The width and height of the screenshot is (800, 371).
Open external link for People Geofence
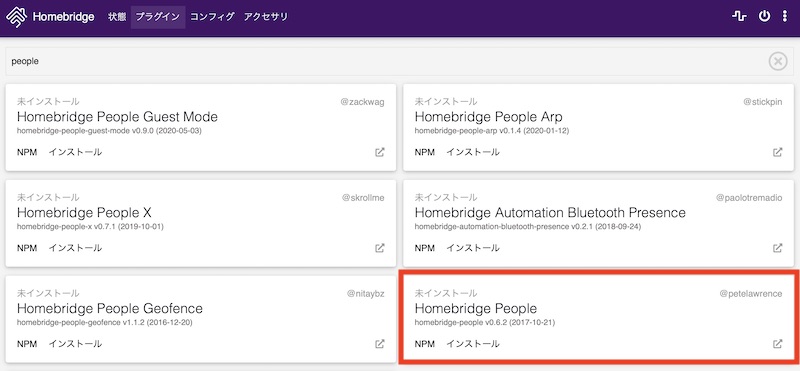[380, 344]
